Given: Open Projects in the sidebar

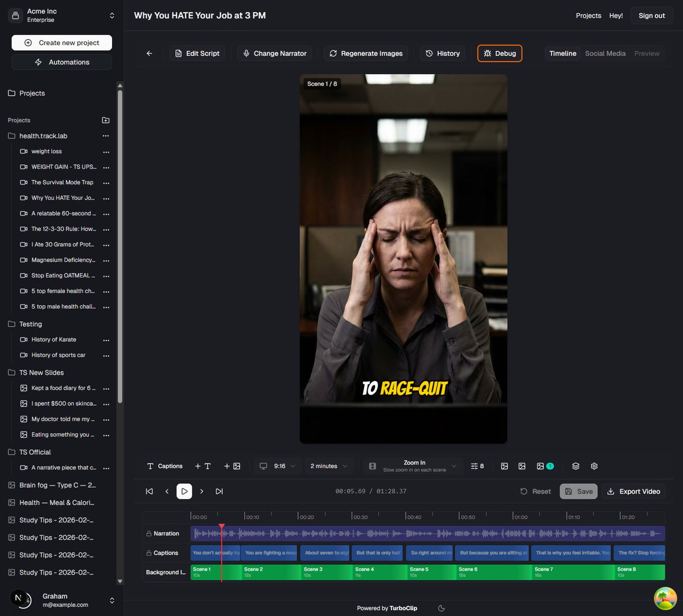Looking at the screenshot, I should click(x=32, y=93).
